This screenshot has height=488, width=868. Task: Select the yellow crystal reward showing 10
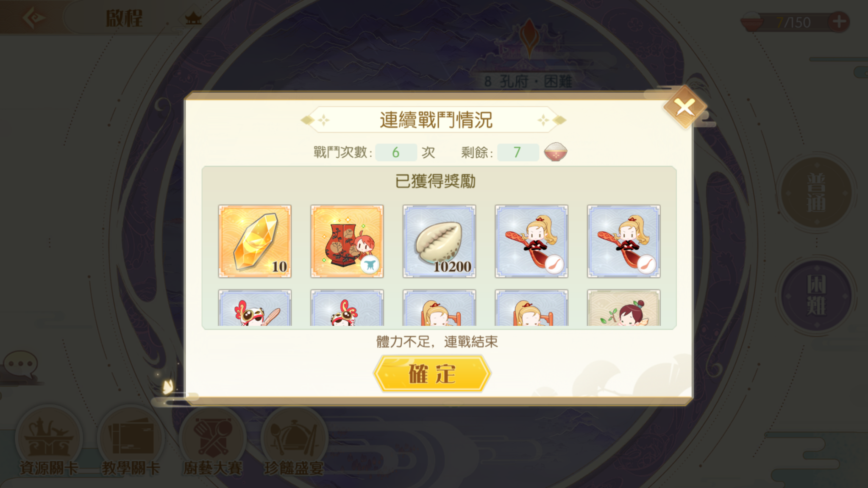(x=255, y=241)
